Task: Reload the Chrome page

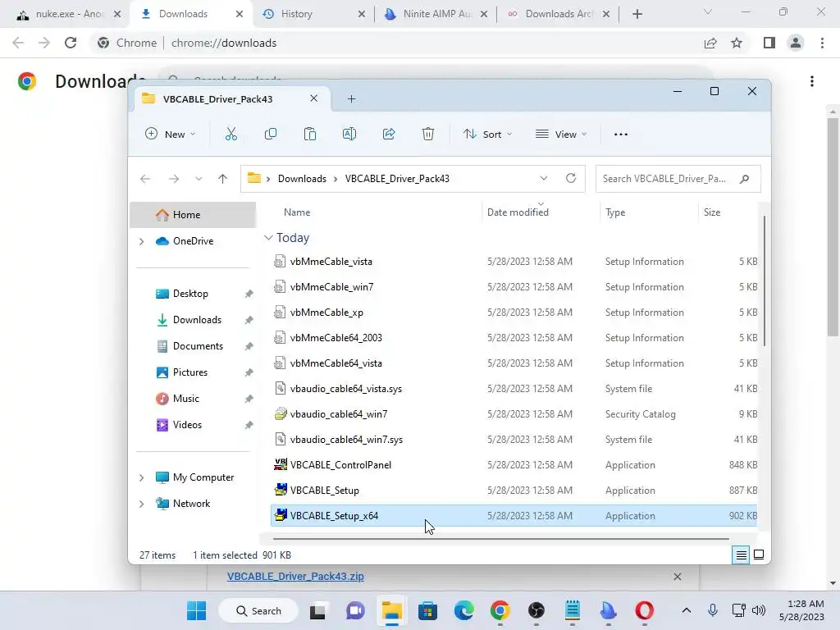Action: tap(71, 43)
